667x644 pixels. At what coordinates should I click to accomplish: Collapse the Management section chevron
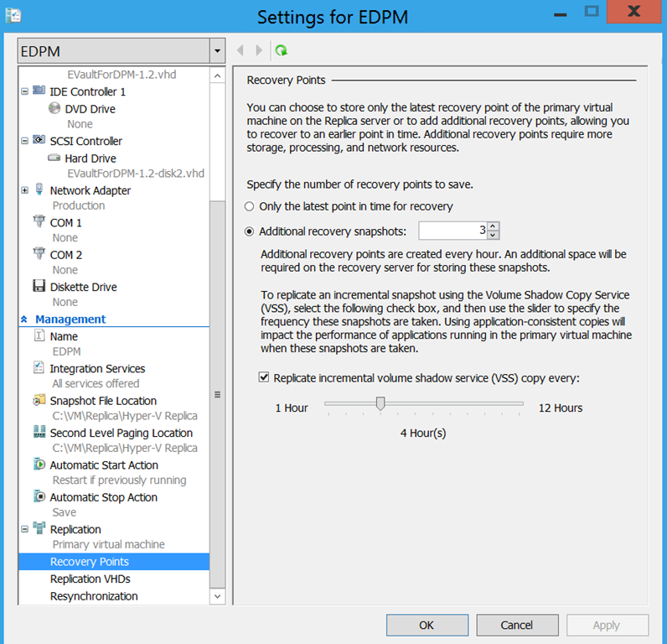coord(24,319)
